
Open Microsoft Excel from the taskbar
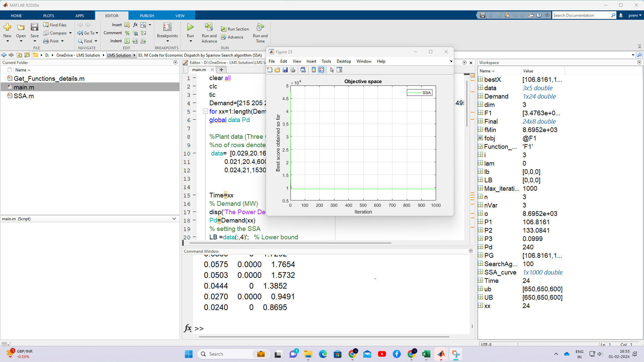tap(426, 354)
